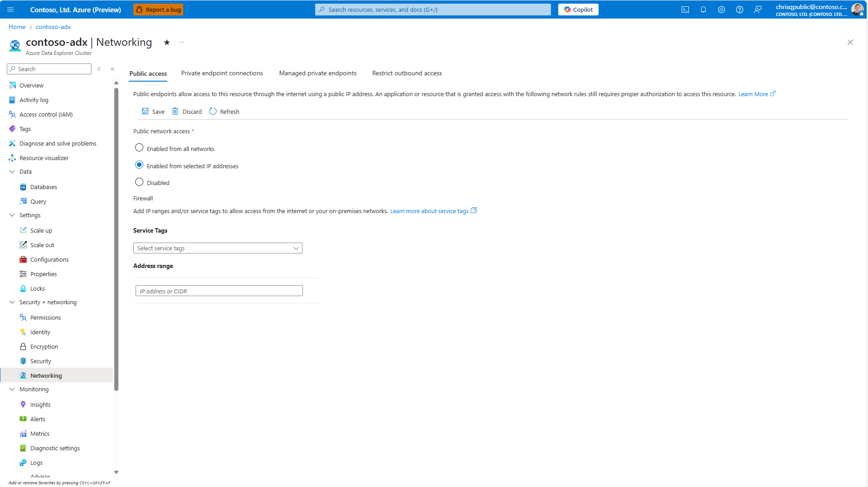Screen dimensions: 868x487
Task: Click the Discard changes icon
Action: [x=176, y=111]
